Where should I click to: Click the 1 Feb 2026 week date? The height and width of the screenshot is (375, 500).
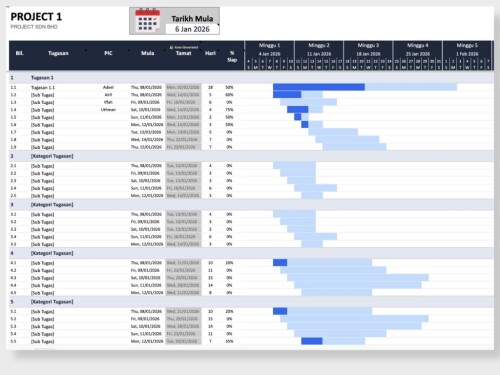(x=467, y=54)
